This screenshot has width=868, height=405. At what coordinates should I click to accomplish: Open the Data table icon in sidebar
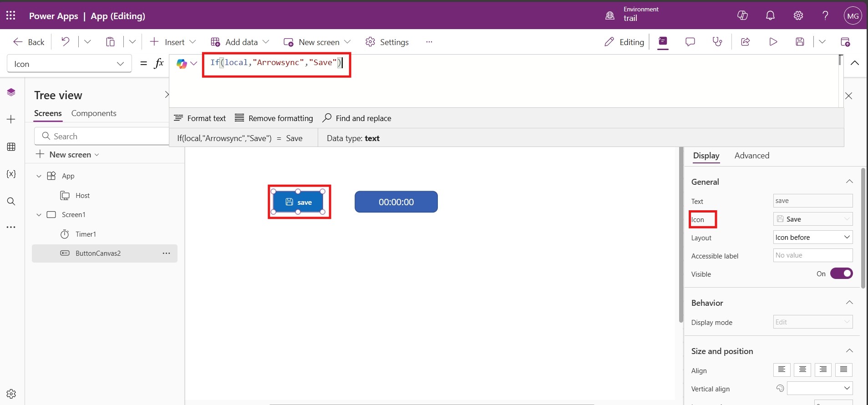(x=11, y=147)
